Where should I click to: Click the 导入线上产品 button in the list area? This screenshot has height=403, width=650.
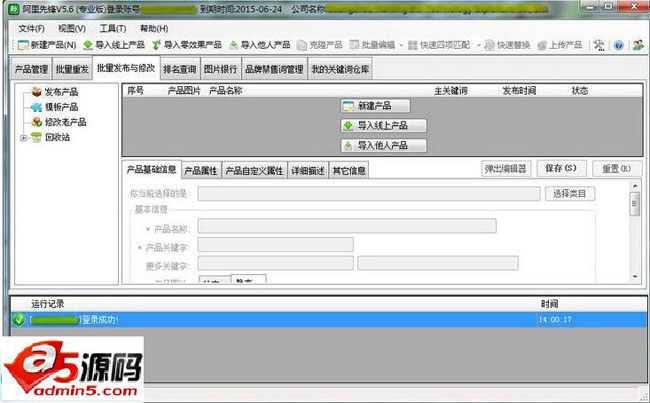[x=383, y=126]
